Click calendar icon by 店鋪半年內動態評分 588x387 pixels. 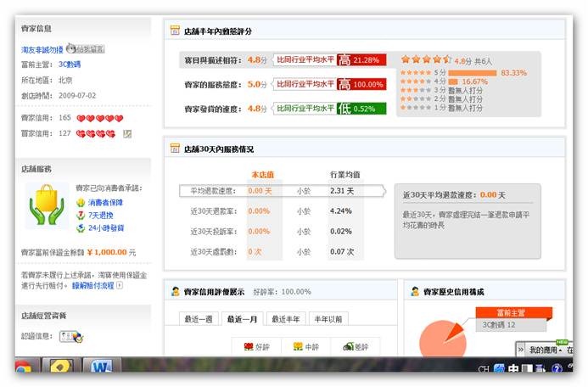tap(175, 31)
